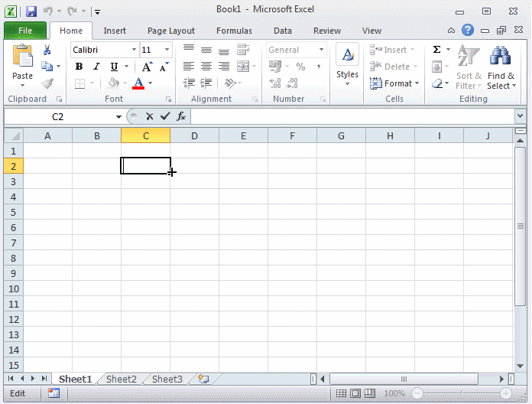Click the Insert Worksheet tab icon

(x=203, y=379)
